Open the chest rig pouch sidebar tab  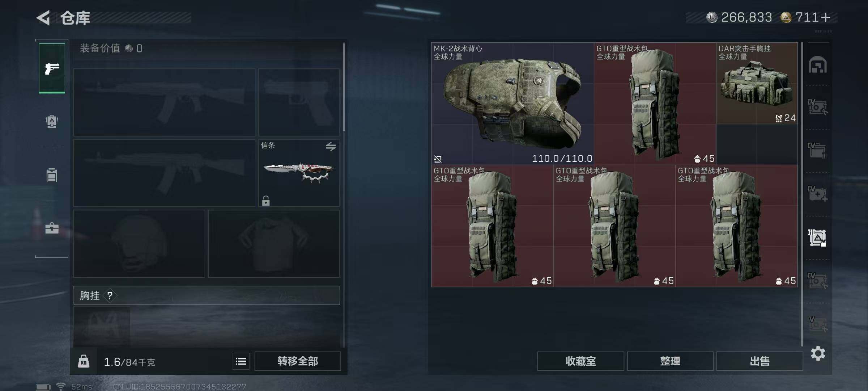tap(52, 175)
